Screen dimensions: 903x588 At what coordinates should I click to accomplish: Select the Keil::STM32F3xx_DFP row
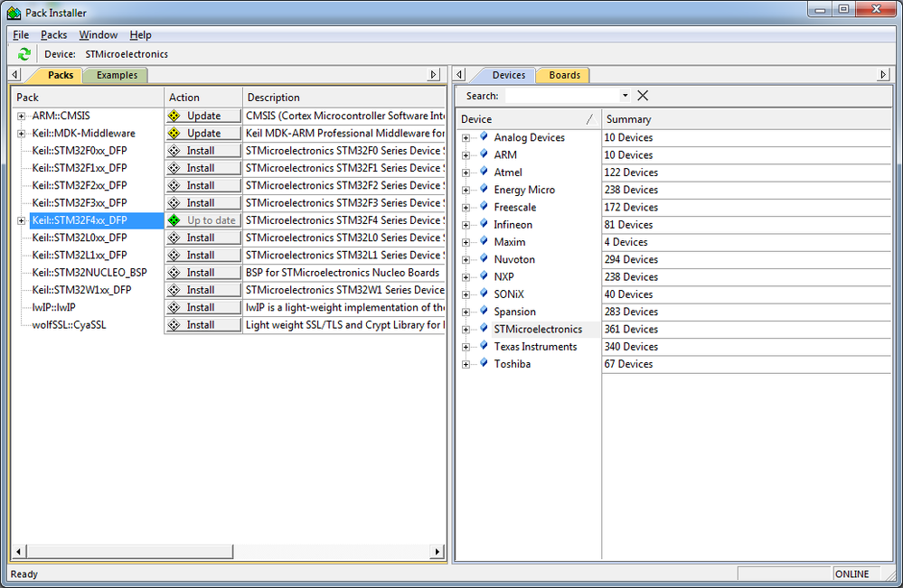pos(80,202)
